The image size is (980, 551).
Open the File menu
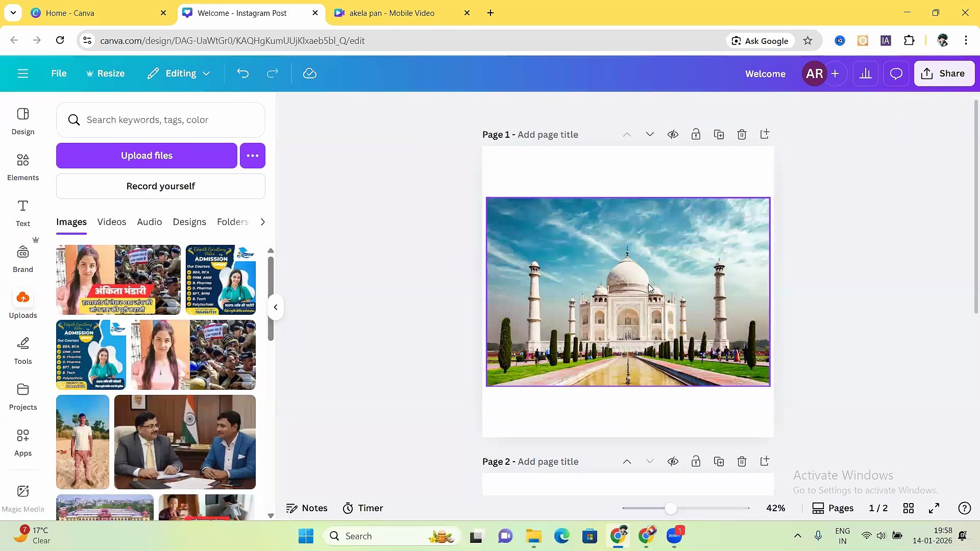(58, 73)
